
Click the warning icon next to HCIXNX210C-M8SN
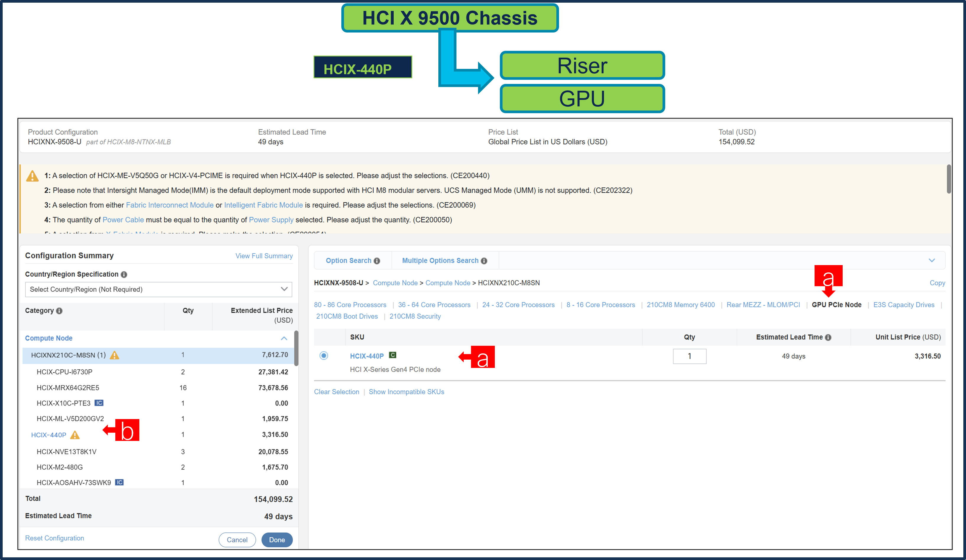pyautogui.click(x=115, y=355)
